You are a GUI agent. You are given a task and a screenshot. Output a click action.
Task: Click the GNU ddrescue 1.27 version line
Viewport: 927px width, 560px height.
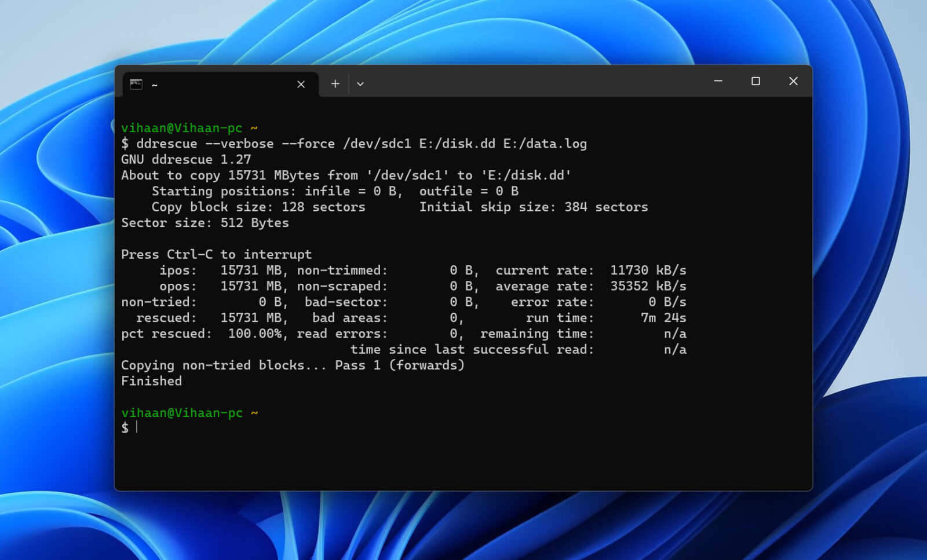click(x=185, y=159)
